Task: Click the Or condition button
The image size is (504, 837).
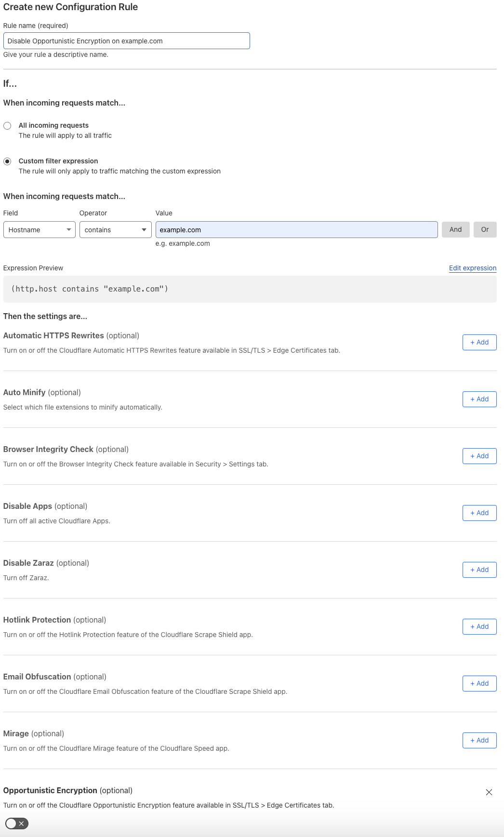Action: [x=485, y=229]
